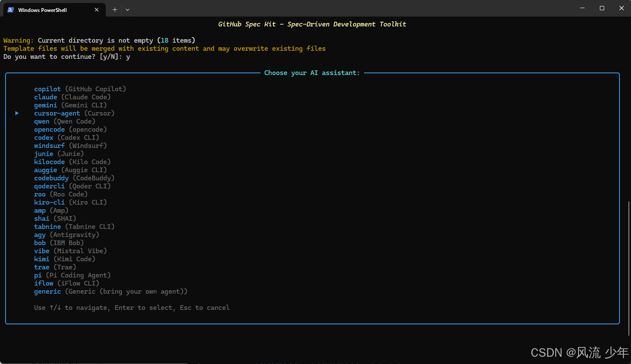Choose the qwen (Qwen Code) option
This screenshot has width=631, height=364.
(x=65, y=121)
